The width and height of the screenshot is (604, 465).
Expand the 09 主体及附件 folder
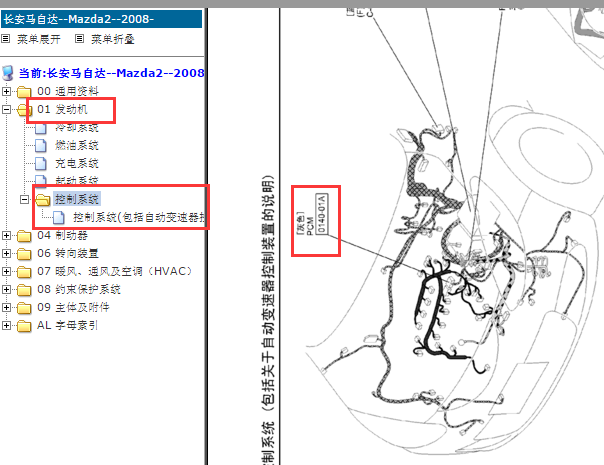pos(6,307)
